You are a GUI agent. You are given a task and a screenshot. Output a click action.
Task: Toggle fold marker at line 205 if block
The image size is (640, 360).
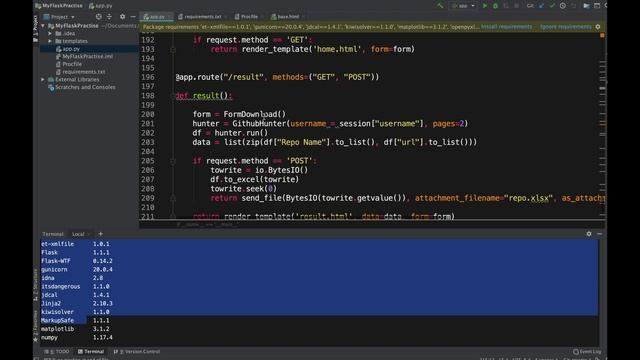click(173, 161)
